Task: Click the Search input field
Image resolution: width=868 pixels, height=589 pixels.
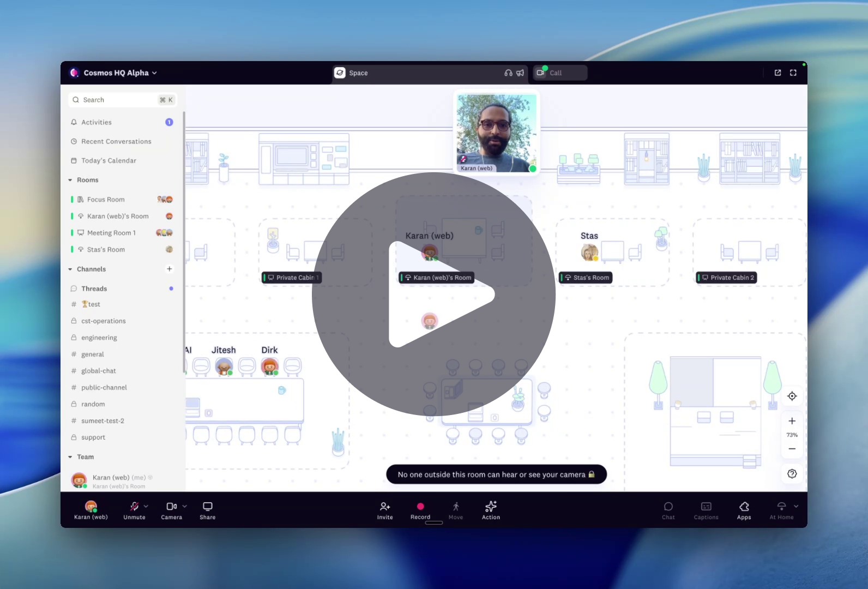Action: tap(123, 100)
